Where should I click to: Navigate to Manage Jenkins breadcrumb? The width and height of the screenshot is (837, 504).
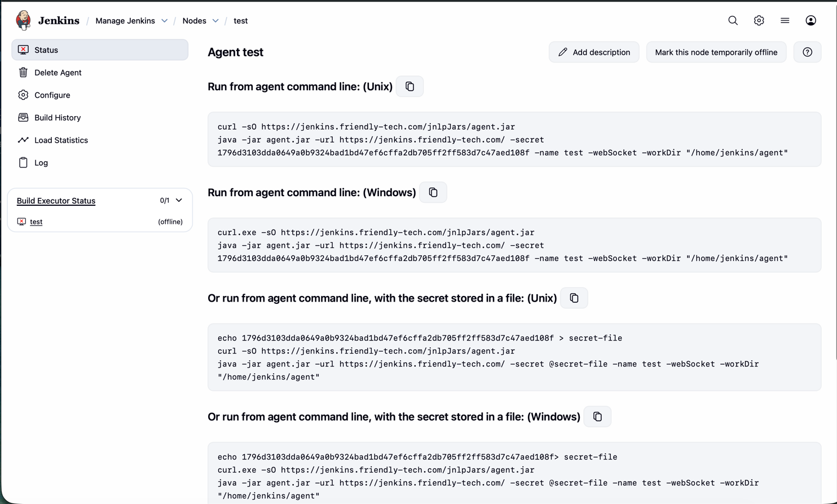pyautogui.click(x=125, y=21)
